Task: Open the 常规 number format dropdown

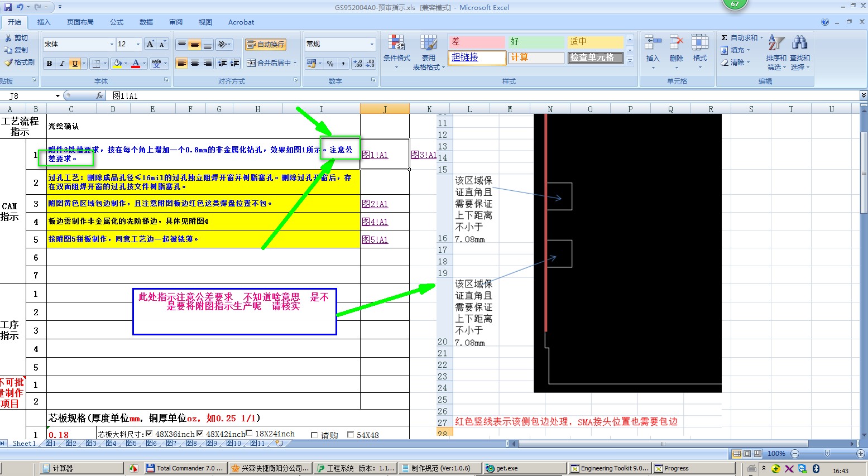Action: click(372, 44)
